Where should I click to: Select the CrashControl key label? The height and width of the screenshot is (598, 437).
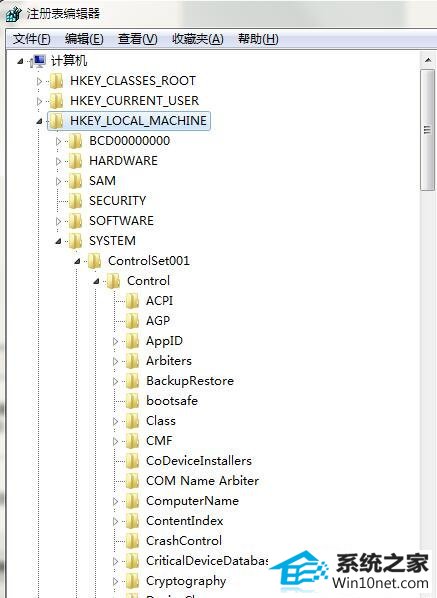(184, 541)
